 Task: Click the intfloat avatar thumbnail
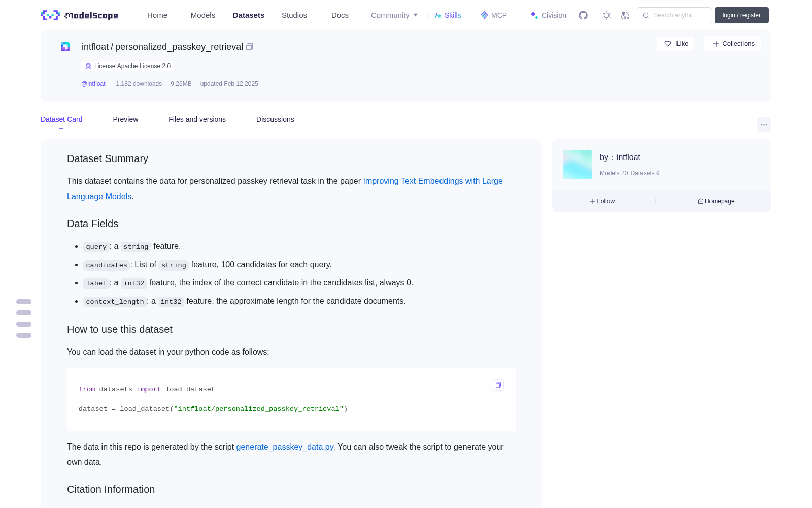[x=578, y=165]
